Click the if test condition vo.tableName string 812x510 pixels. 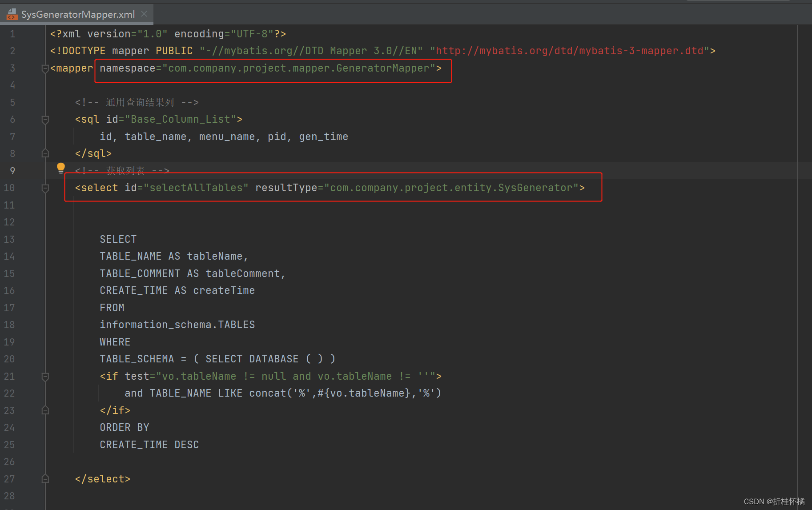coord(296,376)
